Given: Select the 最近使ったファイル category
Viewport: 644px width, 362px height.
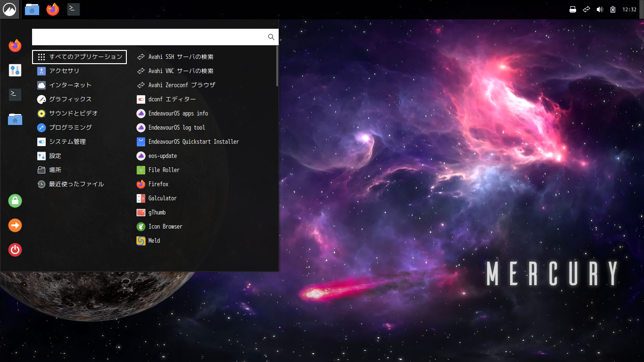Looking at the screenshot, I should point(79,184).
